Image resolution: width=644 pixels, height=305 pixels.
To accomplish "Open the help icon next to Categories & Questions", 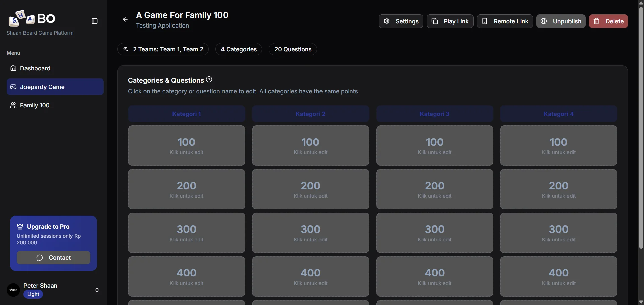I will [209, 80].
